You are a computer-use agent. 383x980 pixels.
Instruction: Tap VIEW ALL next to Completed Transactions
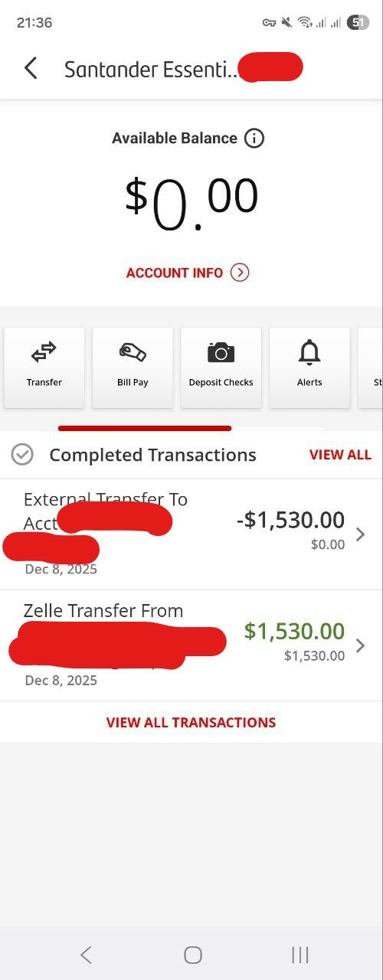340,455
